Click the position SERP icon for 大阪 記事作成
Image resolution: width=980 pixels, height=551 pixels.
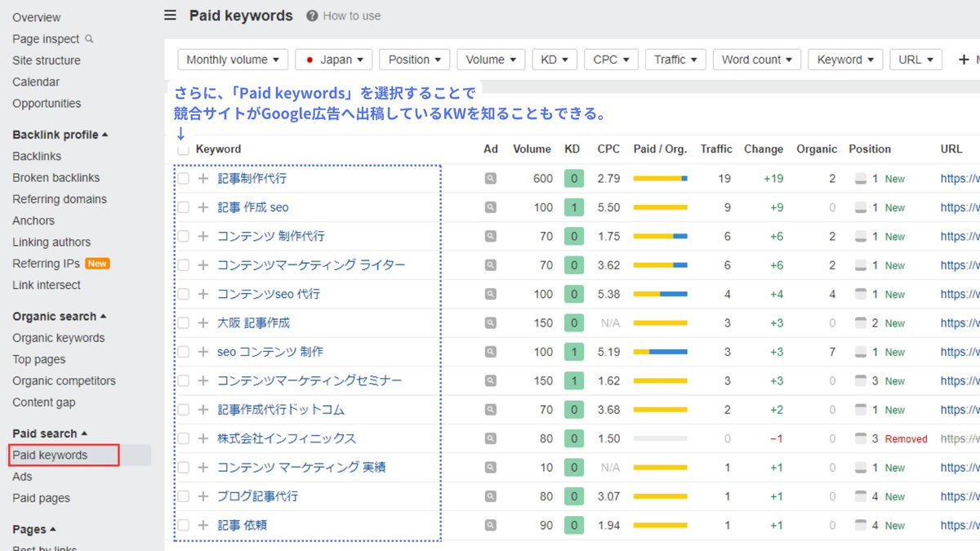pos(860,322)
